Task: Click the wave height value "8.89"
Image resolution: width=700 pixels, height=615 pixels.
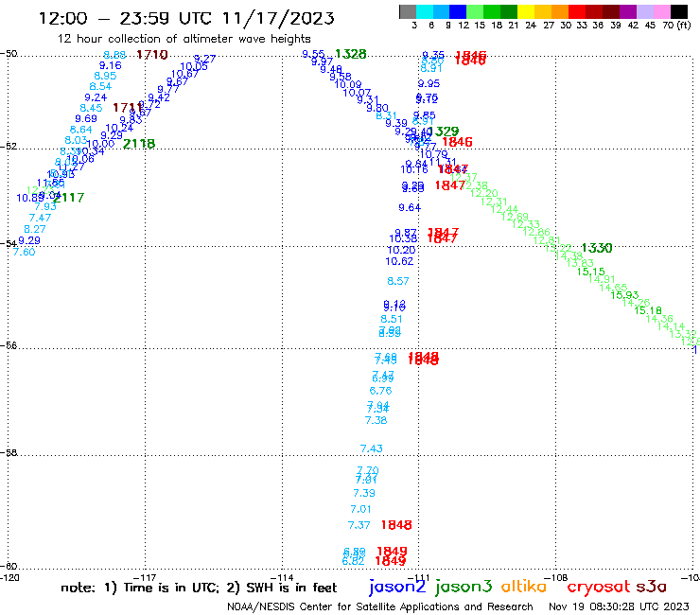Action: [x=114, y=55]
